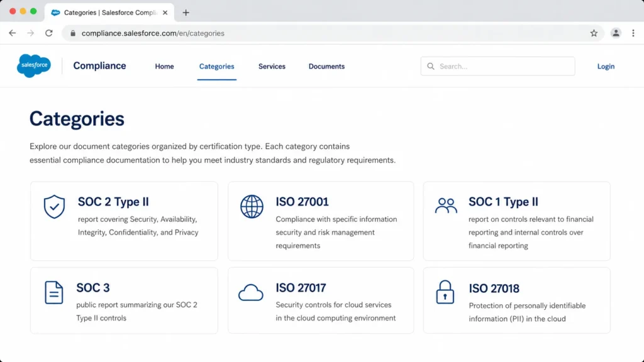Click the address bar URL

click(x=153, y=33)
